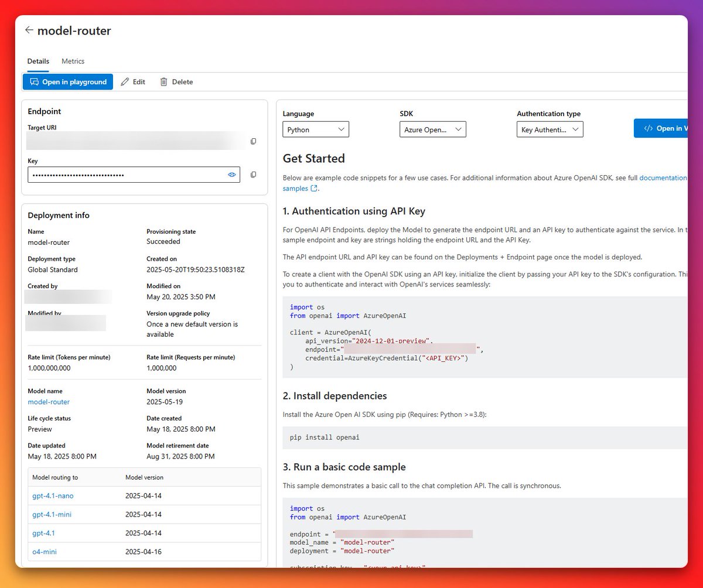Image resolution: width=703 pixels, height=588 pixels.
Task: Reveal the hidden Key with the eye icon
Action: [232, 175]
